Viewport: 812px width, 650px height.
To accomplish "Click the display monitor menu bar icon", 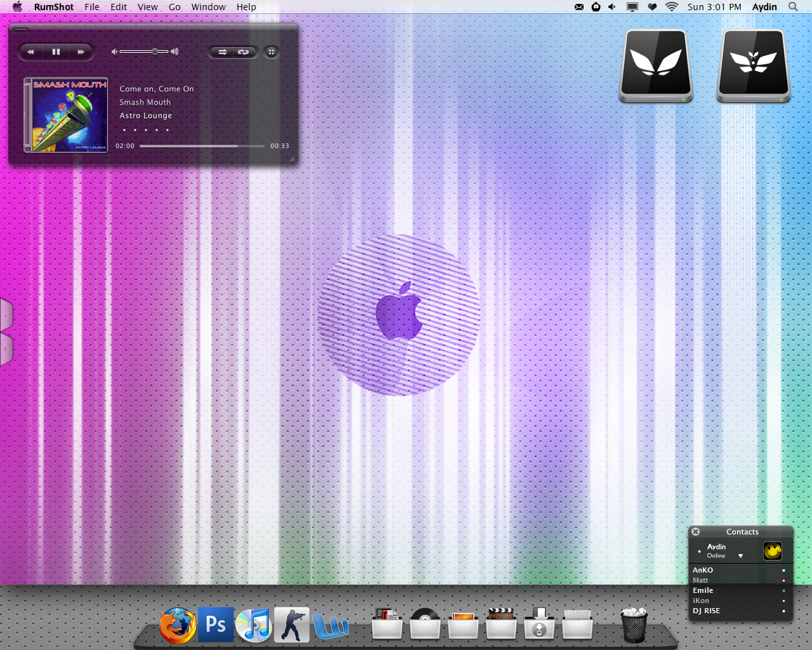I will point(632,7).
